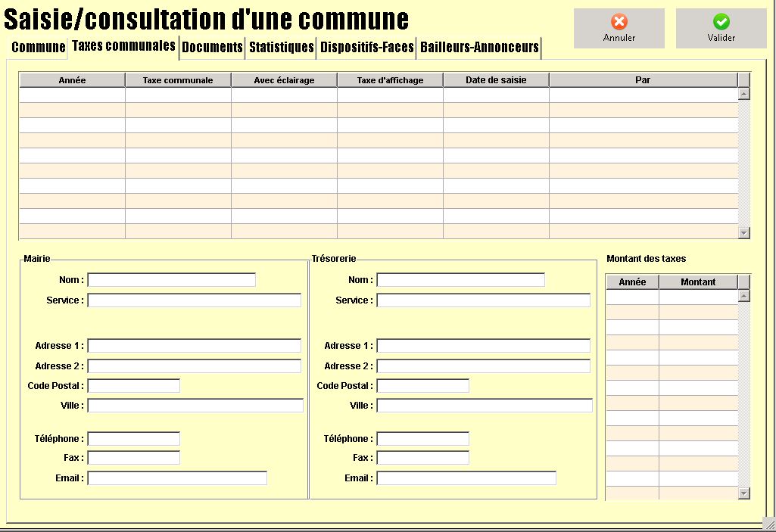Click scroll up arrow of the taxes table
This screenshot has width=776, height=532.
(744, 94)
